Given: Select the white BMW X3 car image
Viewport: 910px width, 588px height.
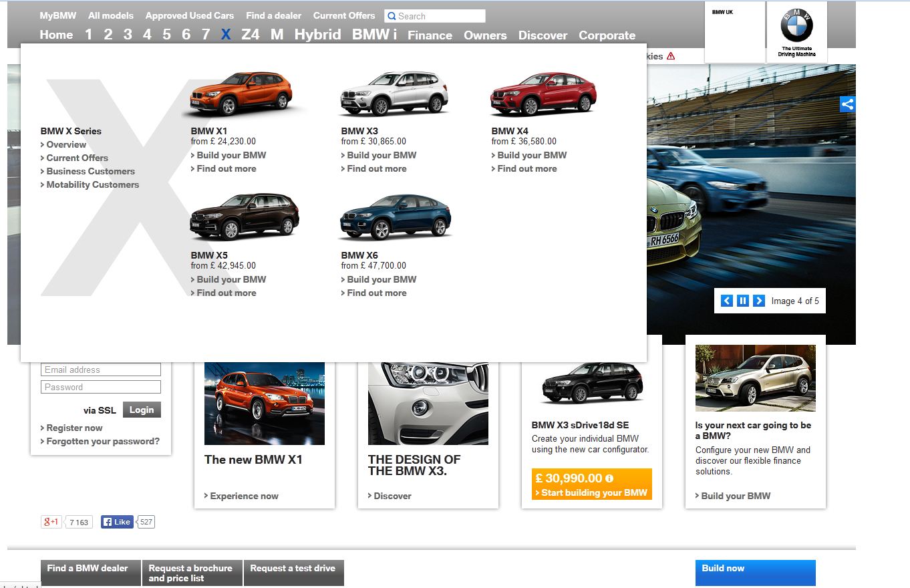Looking at the screenshot, I should (x=394, y=94).
